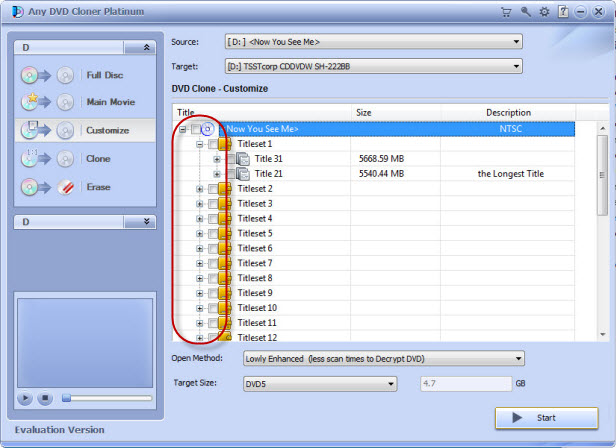The height and width of the screenshot is (448, 616).
Task: Check the Titleset 4 checkbox
Action: click(x=213, y=219)
